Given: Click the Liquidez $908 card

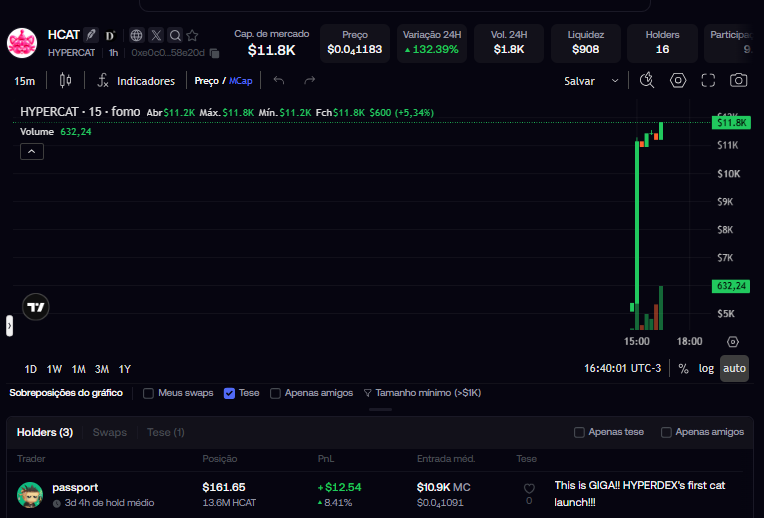Looking at the screenshot, I should tap(586, 43).
